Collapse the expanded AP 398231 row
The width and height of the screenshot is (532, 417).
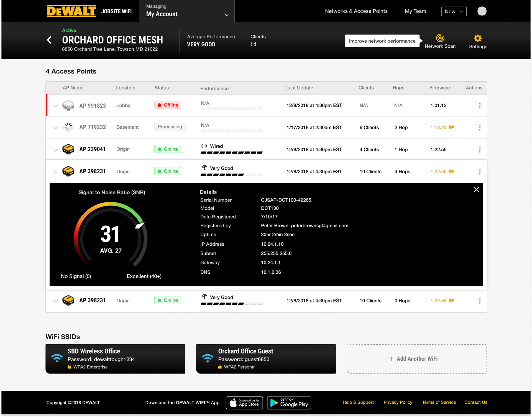[x=55, y=172]
